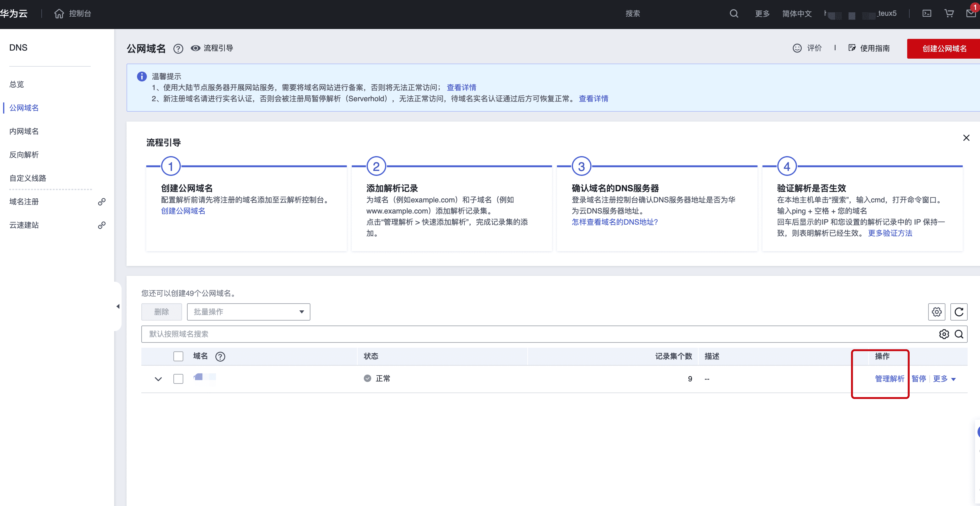Open the 批量操作 dropdown

(248, 312)
